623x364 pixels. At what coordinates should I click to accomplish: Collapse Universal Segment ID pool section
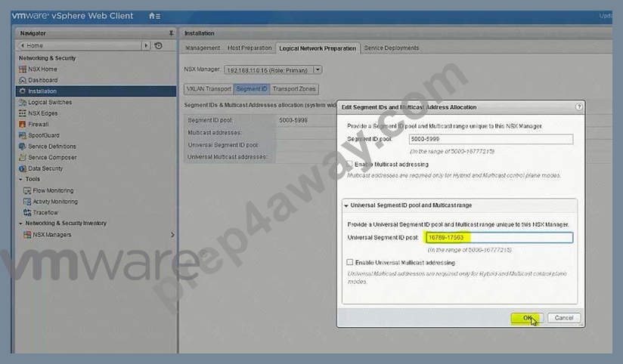(346, 205)
